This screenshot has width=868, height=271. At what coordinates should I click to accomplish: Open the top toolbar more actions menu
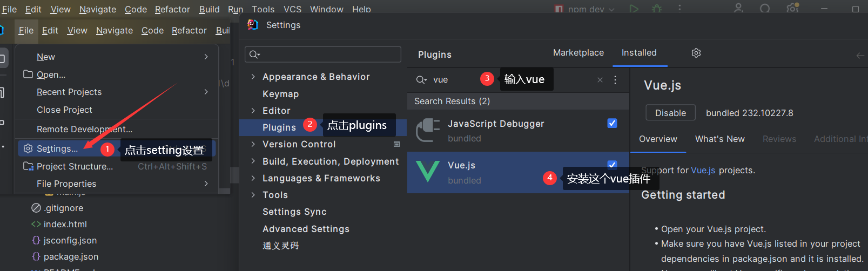680,9
